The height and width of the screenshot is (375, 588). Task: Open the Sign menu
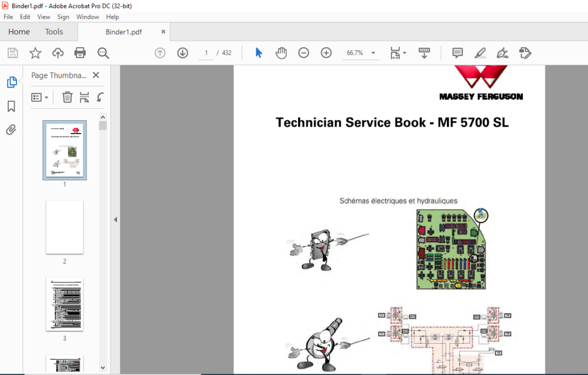63,17
